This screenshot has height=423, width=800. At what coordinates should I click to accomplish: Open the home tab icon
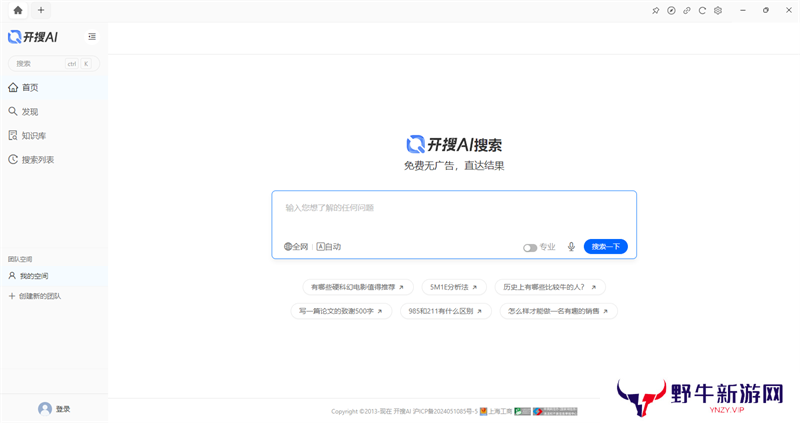pos(18,10)
